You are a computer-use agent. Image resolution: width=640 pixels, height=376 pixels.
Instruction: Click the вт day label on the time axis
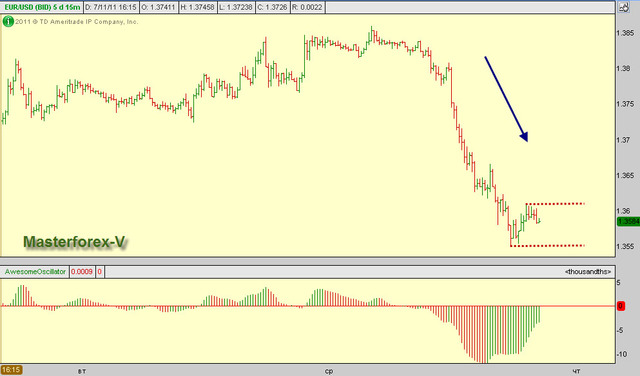82,371
